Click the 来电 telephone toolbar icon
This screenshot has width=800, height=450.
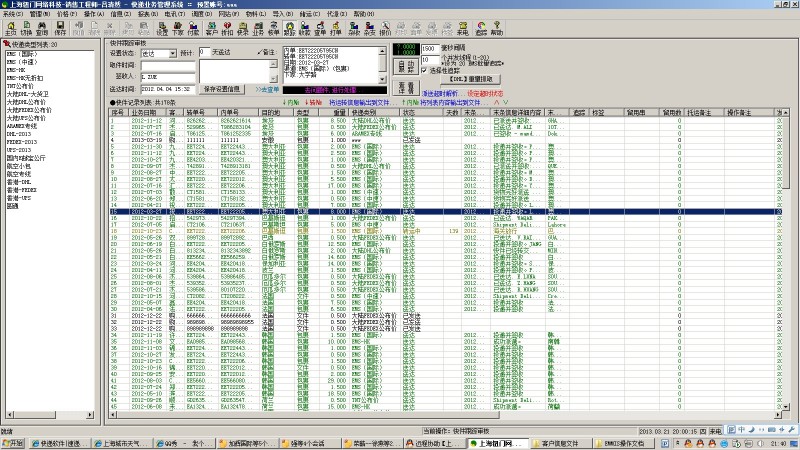pyautogui.click(x=463, y=28)
